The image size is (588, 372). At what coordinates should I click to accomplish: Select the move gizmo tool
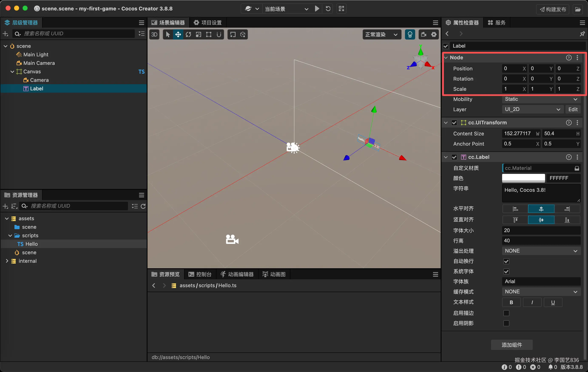(x=178, y=34)
